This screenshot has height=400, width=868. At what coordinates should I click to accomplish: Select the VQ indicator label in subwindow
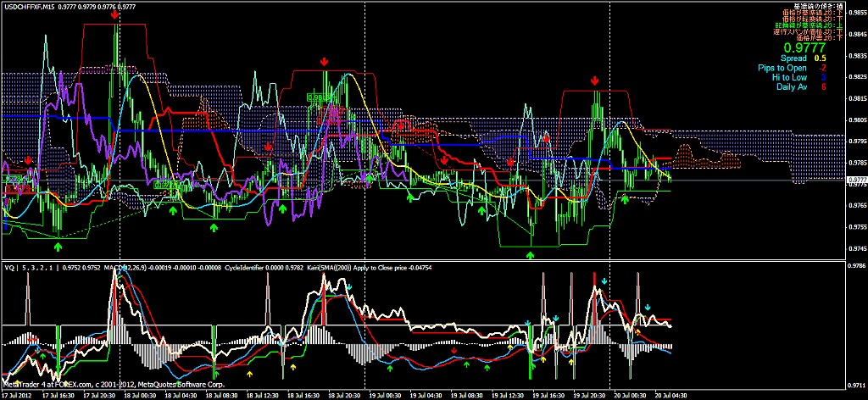(x=12, y=265)
